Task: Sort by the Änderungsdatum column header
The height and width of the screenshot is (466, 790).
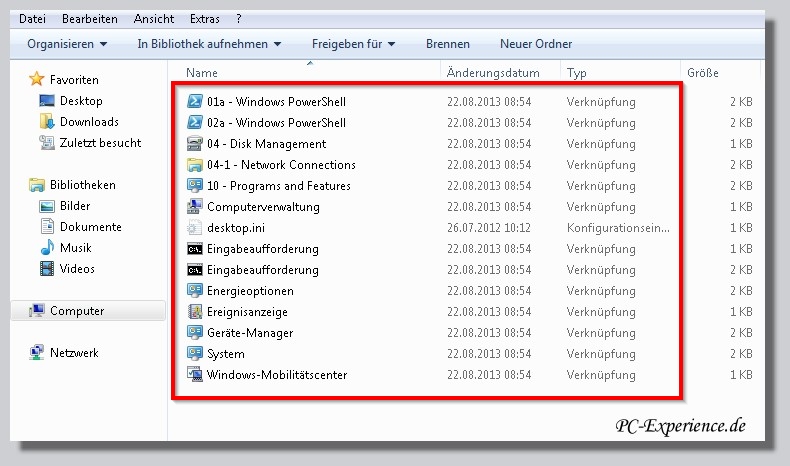Action: tap(493, 73)
